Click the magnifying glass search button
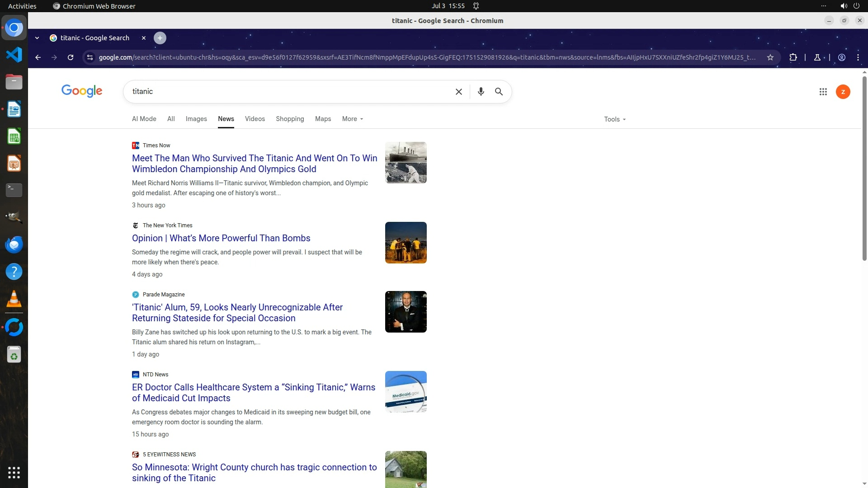868x488 pixels. pos(499,92)
